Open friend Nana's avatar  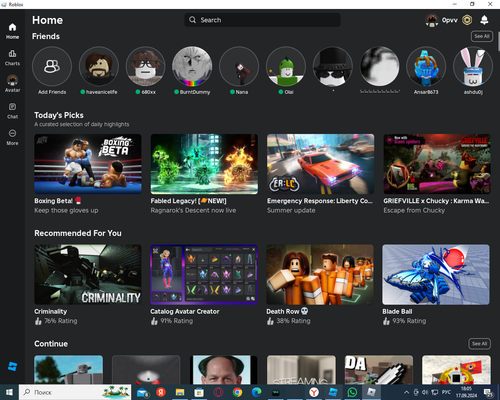pos(239,66)
